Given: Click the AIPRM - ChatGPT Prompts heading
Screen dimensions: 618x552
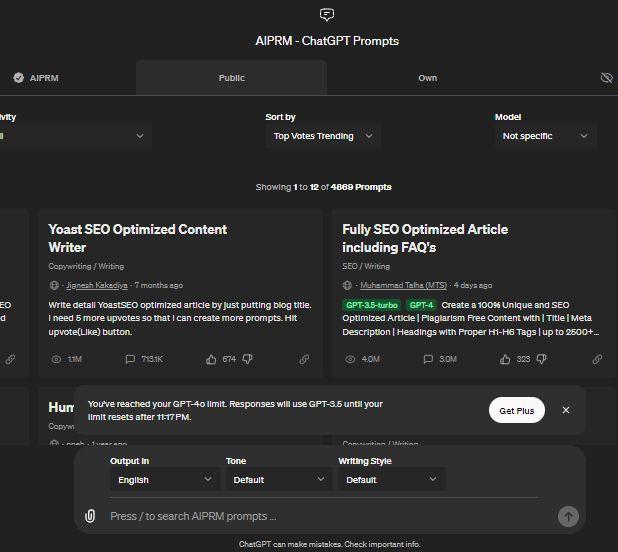Looking at the screenshot, I should [327, 41].
